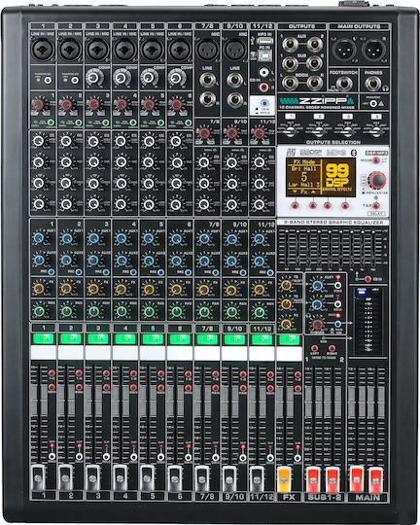This screenshot has width=420, height=525.
Task: Toggle channel 5 green low-cut button
Action: (x=160, y=122)
